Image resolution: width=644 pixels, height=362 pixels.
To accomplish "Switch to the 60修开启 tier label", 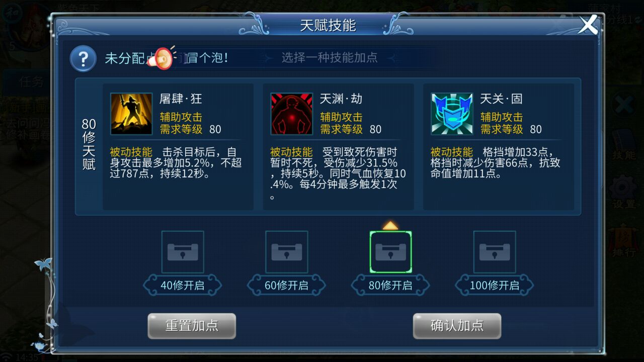I will tap(287, 285).
